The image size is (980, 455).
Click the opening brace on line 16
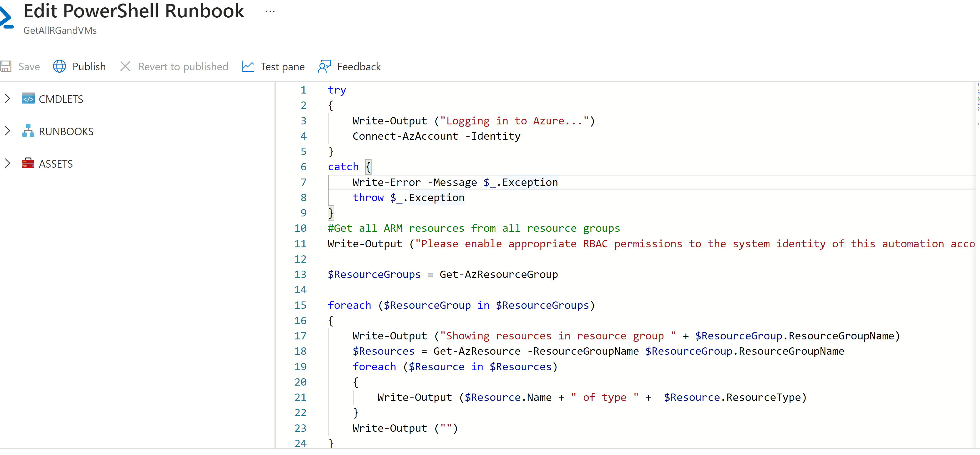point(331,321)
